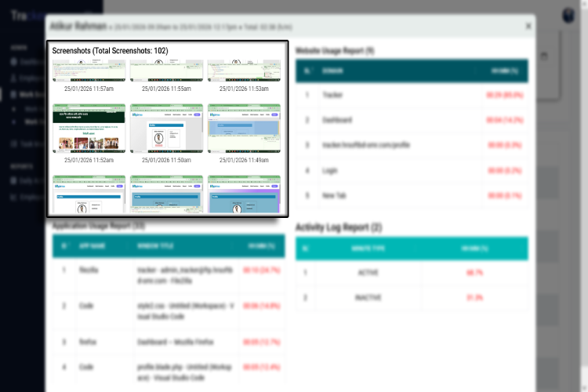The height and width of the screenshot is (392, 588).
Task: Open the 11:57am screenshot thumbnail
Action: click(89, 71)
